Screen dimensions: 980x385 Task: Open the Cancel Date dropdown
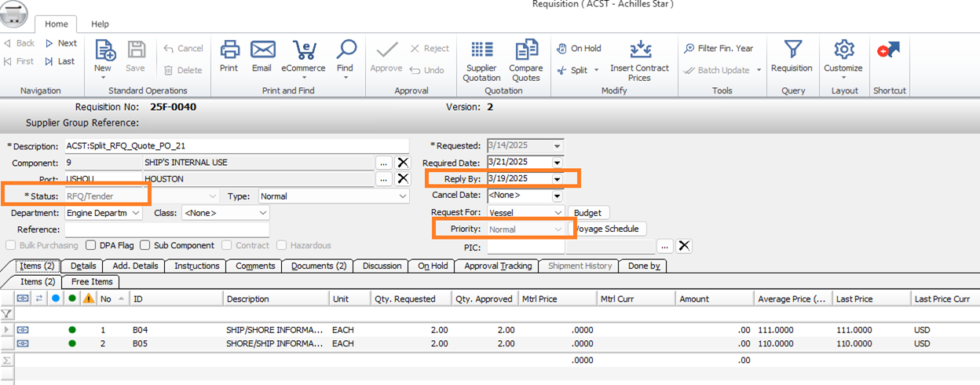click(557, 196)
